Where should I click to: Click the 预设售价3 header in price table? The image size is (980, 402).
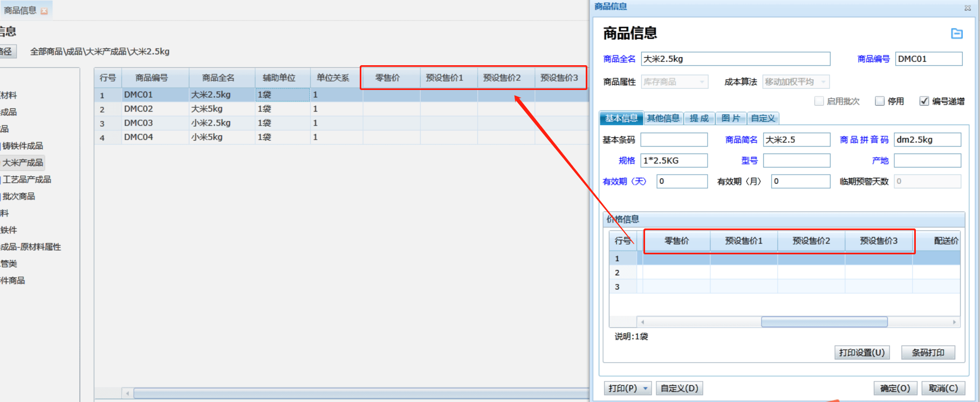[x=879, y=241]
